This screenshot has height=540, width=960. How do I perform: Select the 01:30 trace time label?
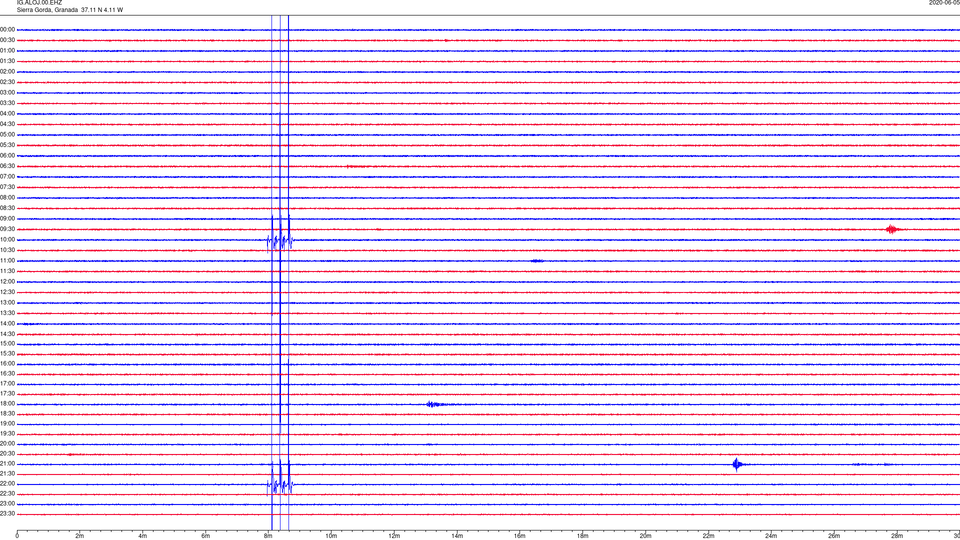click(x=7, y=61)
